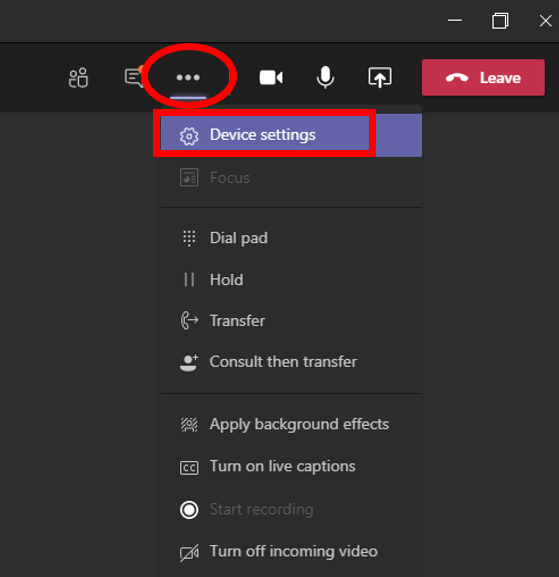The width and height of the screenshot is (559, 577).
Task: Click the person-plus consult icon
Action: click(x=189, y=363)
